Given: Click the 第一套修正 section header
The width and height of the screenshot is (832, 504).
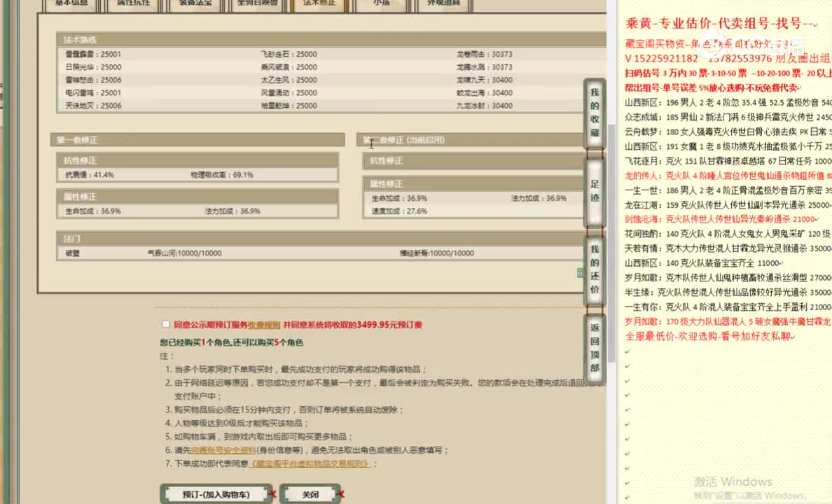Looking at the screenshot, I should [x=197, y=140].
